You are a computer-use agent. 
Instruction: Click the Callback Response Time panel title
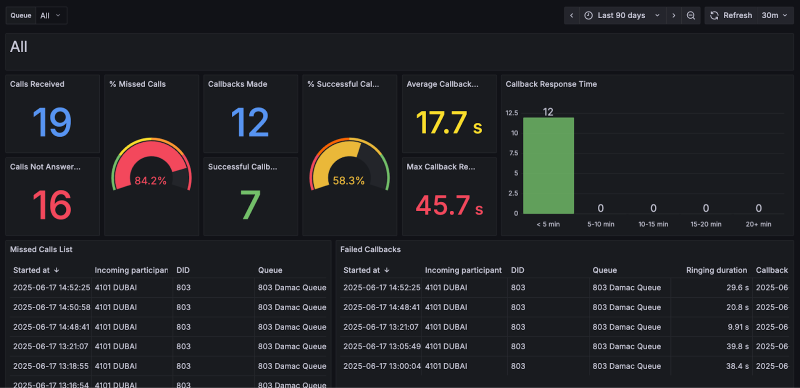551,84
